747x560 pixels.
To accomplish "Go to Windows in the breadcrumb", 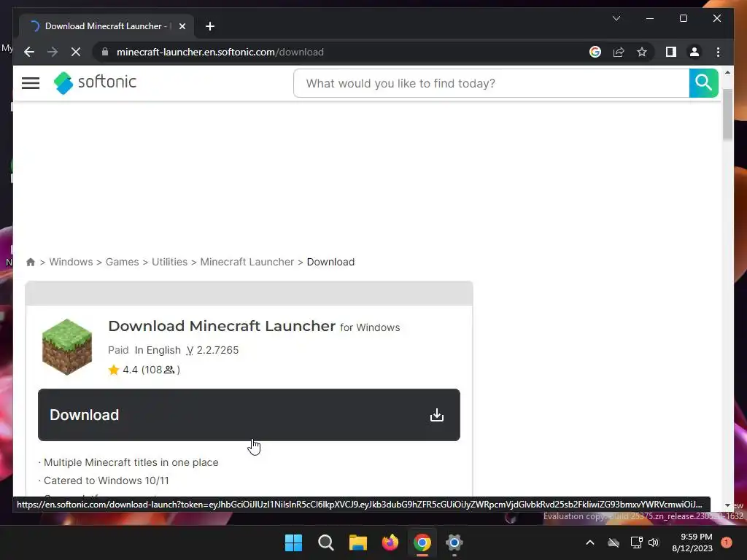I will pyautogui.click(x=71, y=262).
